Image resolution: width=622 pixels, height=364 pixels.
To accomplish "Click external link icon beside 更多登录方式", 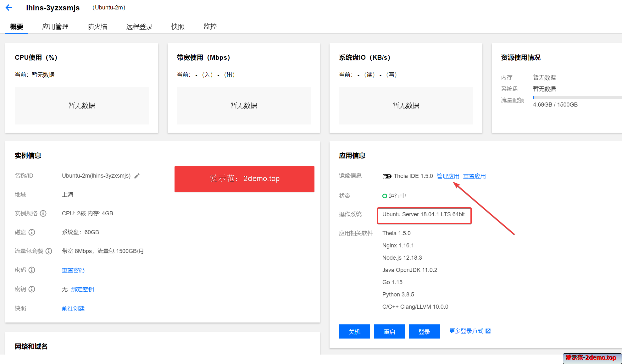I will point(488,331).
